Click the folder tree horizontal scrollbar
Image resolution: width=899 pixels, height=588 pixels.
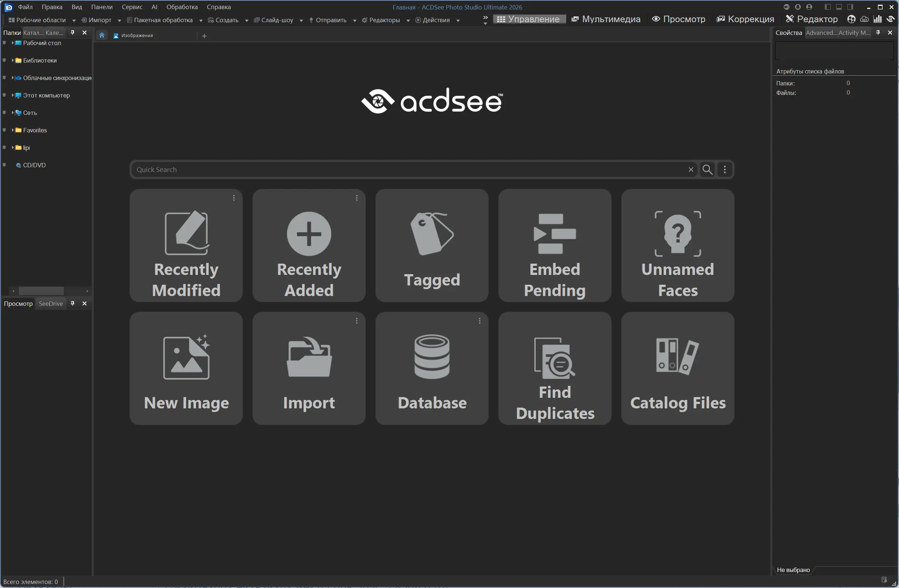click(41, 291)
